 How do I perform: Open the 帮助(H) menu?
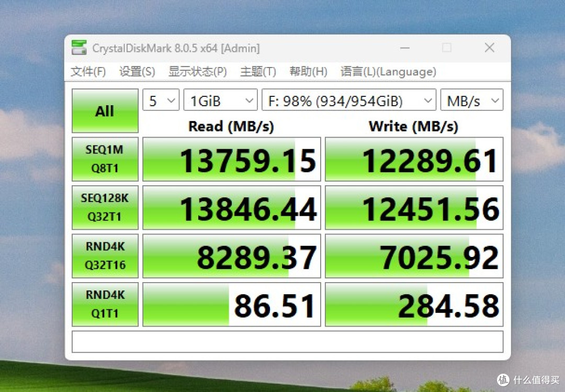[308, 71]
